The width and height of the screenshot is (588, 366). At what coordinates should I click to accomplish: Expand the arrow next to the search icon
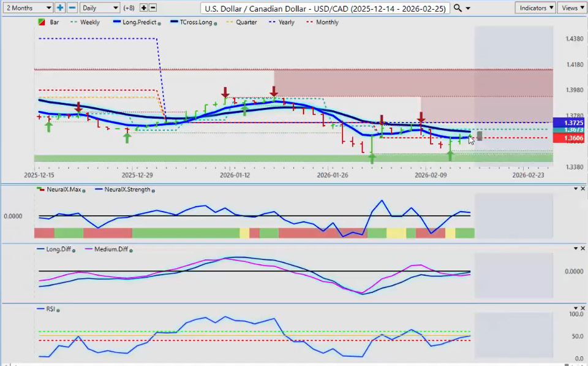469,8
